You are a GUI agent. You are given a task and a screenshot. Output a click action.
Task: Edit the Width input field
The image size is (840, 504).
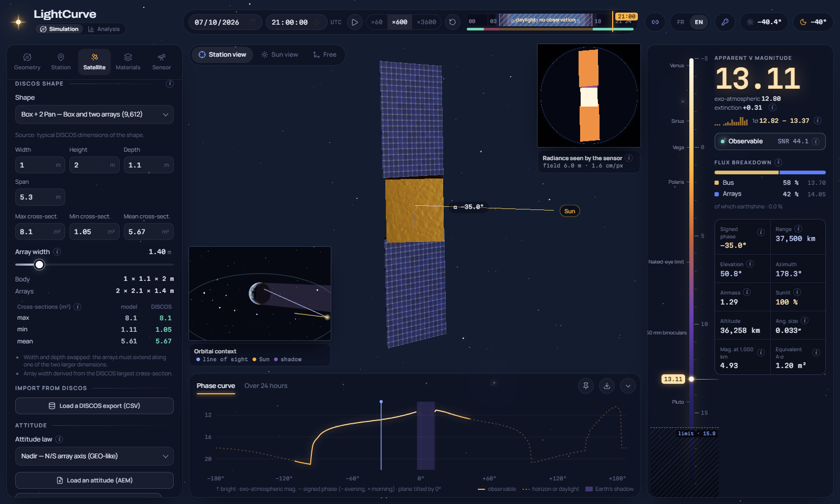click(x=40, y=165)
